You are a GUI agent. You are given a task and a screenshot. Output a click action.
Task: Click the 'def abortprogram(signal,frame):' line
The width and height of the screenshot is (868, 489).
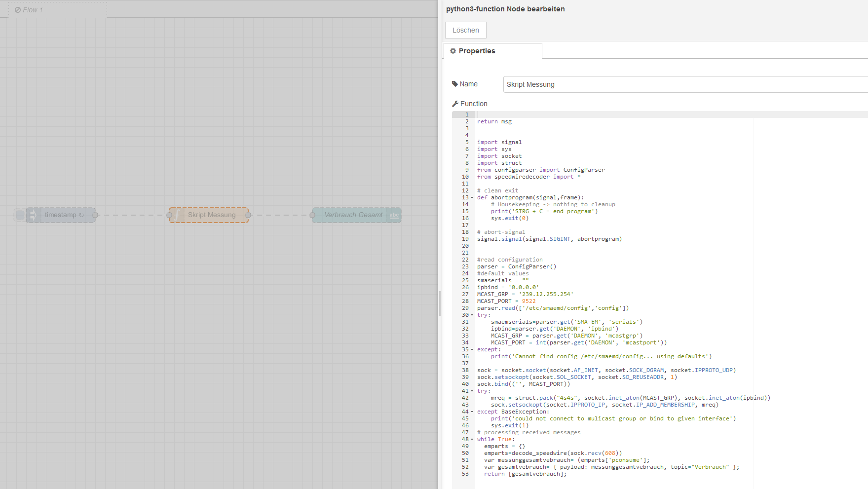(x=530, y=197)
